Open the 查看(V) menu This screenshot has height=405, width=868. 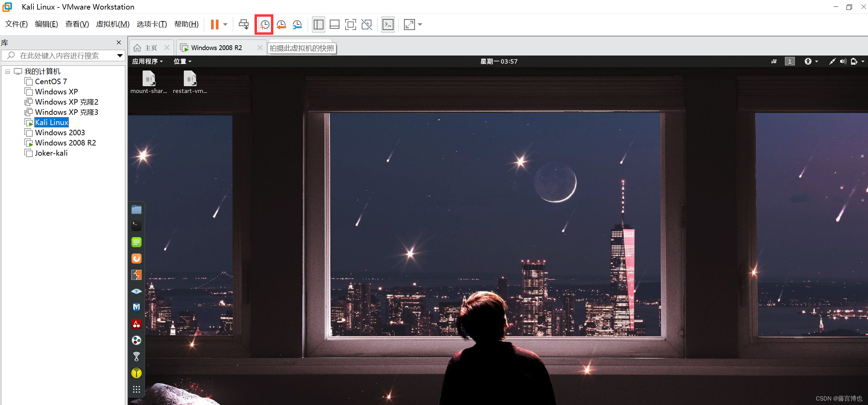[77, 24]
